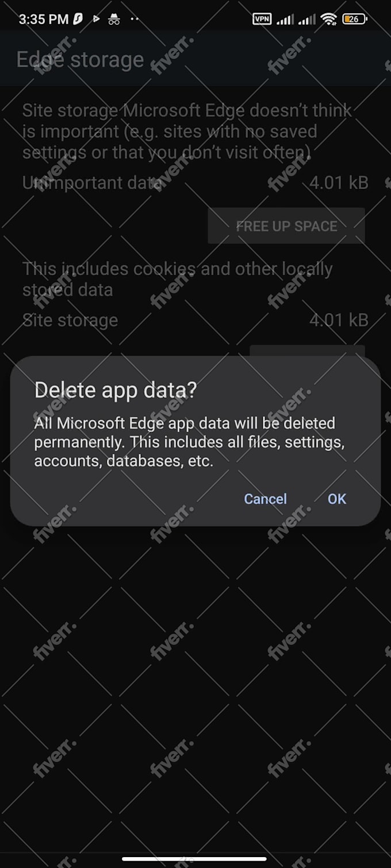Tap the battery level indicator
The width and height of the screenshot is (391, 868).
point(354,19)
